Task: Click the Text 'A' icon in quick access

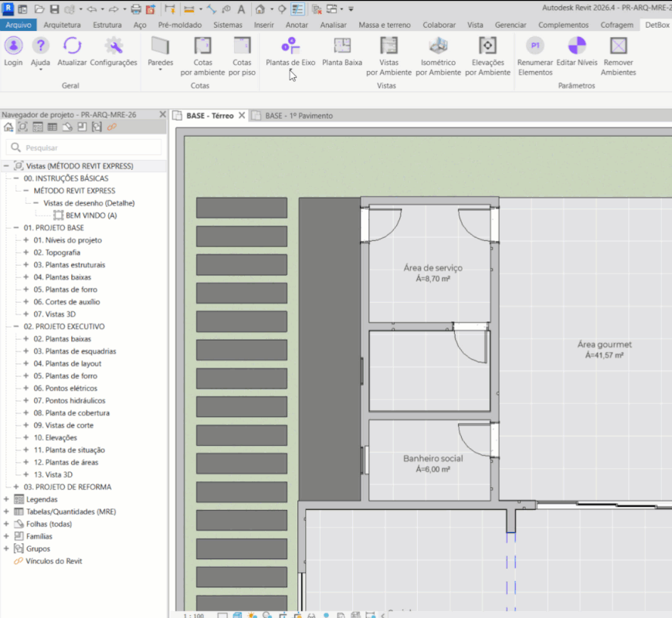Action: click(241, 9)
